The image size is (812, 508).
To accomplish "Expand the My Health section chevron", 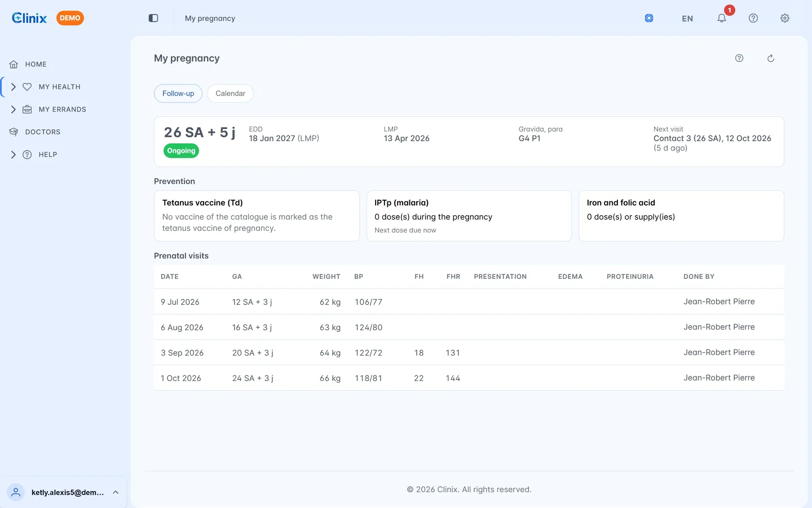I will pyautogui.click(x=14, y=87).
